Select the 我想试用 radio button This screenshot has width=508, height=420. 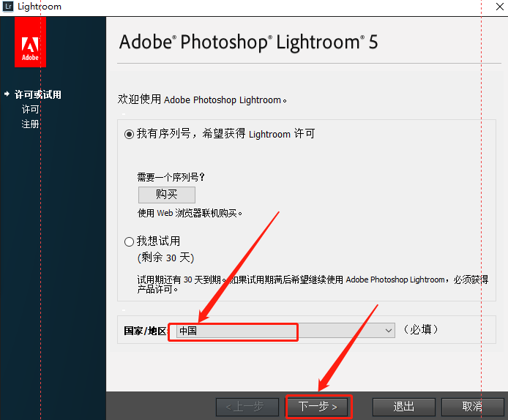pyautogui.click(x=129, y=241)
